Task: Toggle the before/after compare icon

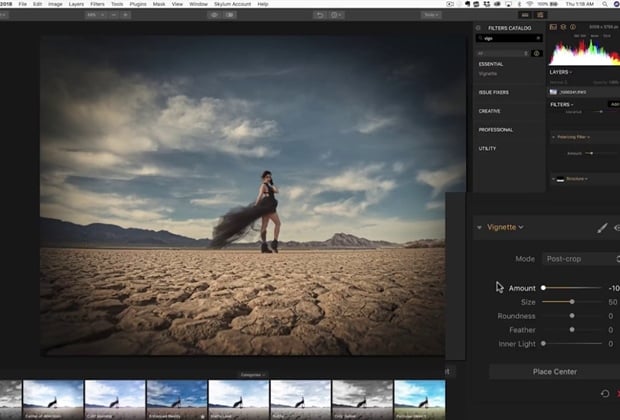Action: click(230, 15)
